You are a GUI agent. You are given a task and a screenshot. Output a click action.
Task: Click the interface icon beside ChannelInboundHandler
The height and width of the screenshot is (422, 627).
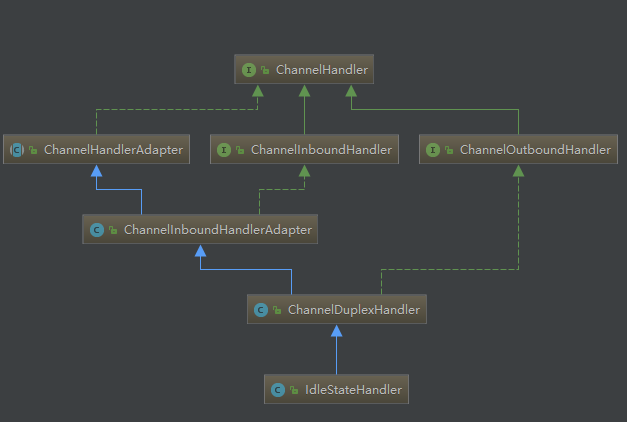pos(224,150)
